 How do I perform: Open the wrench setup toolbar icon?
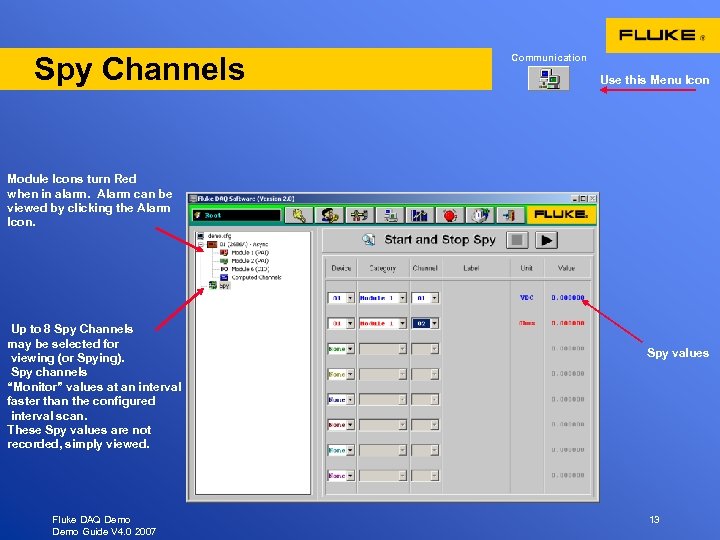point(359,215)
